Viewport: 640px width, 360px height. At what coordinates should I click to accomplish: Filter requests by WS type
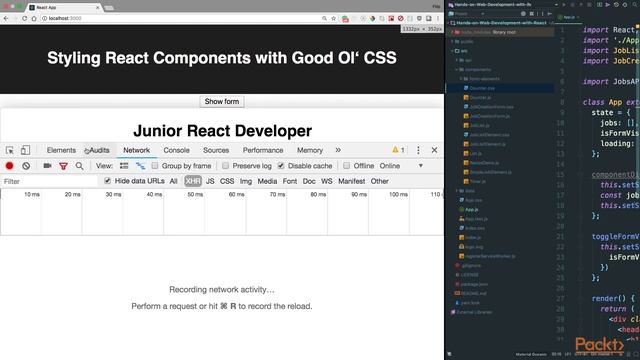[x=327, y=181]
